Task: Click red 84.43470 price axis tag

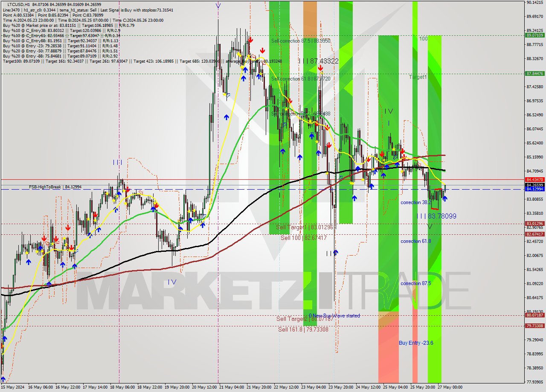Action: click(x=534, y=180)
